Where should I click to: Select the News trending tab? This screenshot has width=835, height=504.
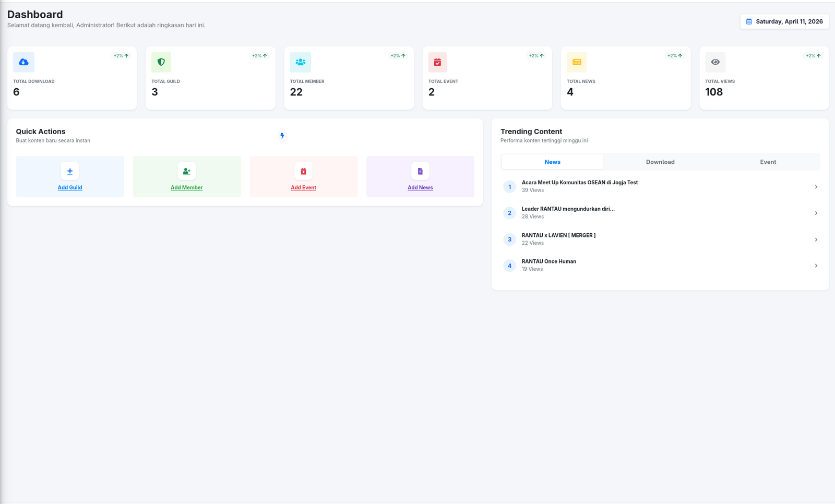point(552,162)
